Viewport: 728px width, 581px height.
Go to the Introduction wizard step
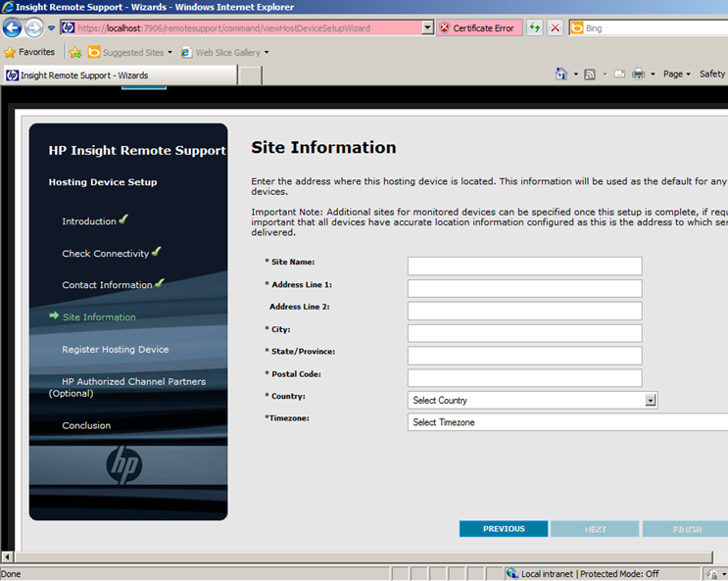click(89, 221)
